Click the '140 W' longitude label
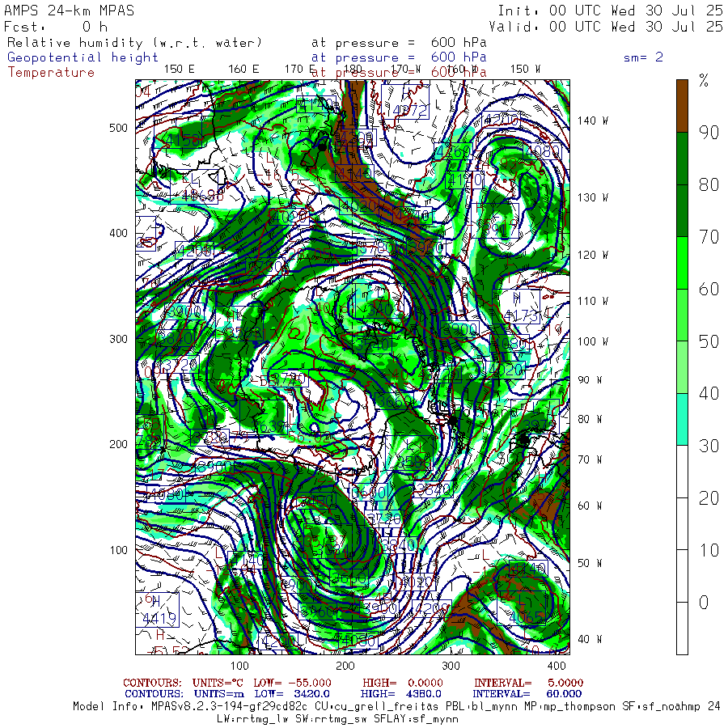This screenshot has height=728, width=728. (592, 121)
